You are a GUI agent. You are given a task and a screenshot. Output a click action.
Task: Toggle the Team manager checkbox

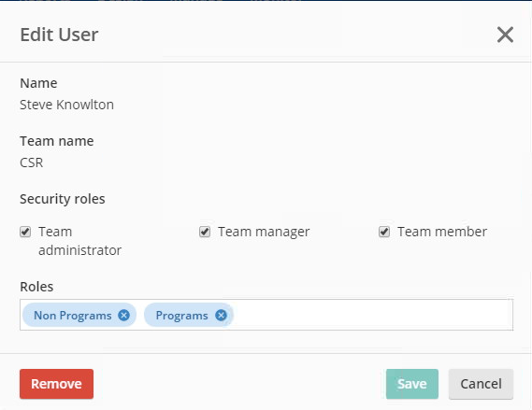click(205, 232)
